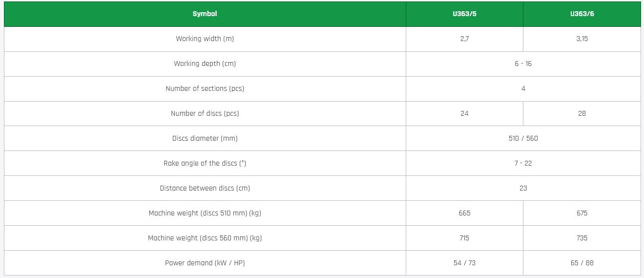
Task: Select the 3,15 working width cell
Action: pyautogui.click(x=582, y=39)
